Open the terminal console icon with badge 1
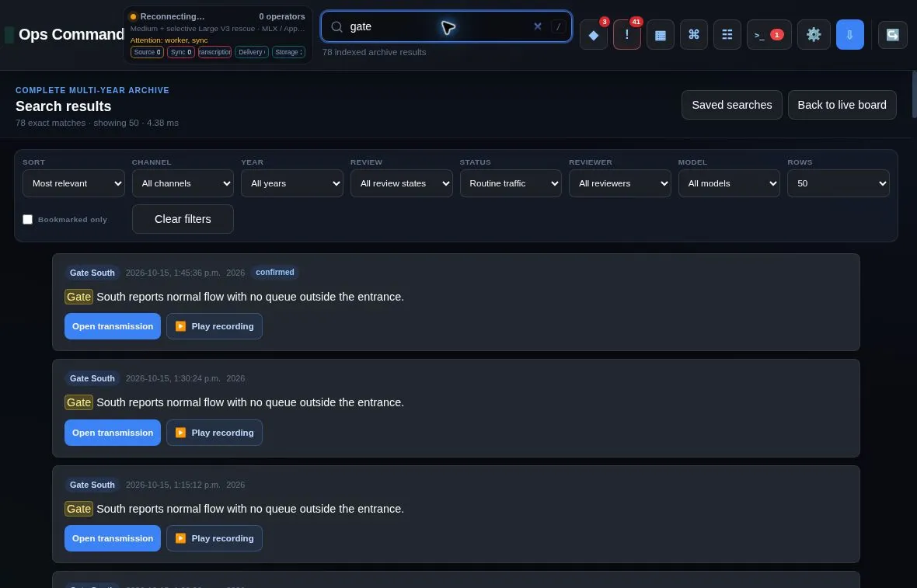 click(769, 34)
